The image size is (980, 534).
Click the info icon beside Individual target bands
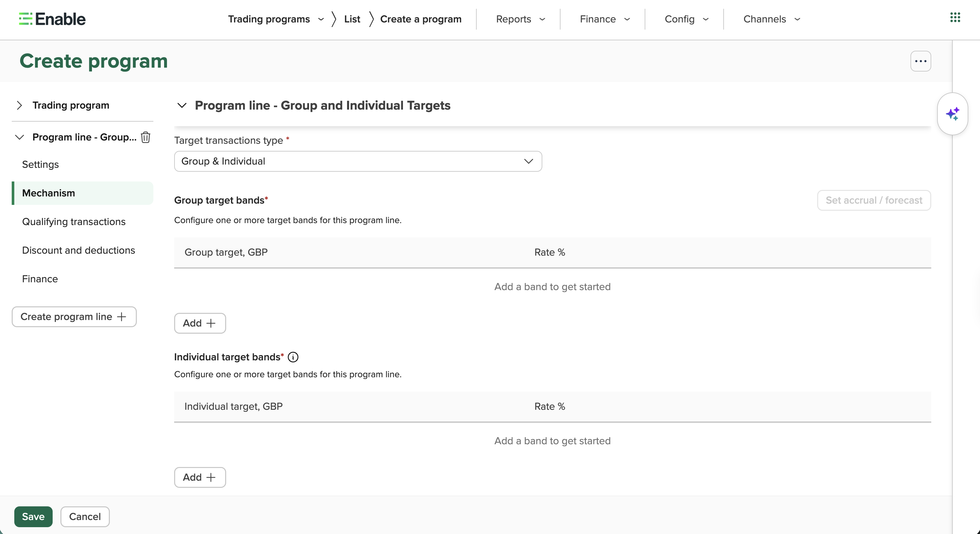(293, 357)
